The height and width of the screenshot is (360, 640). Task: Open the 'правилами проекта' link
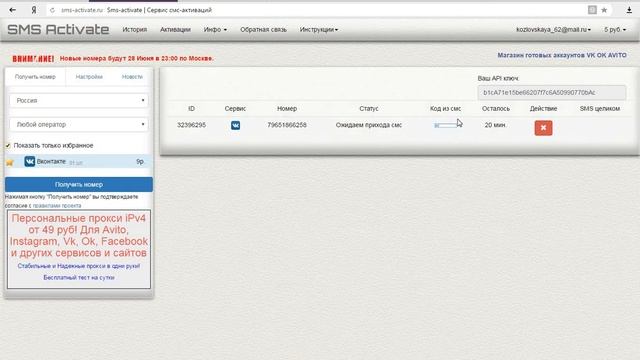[57, 206]
